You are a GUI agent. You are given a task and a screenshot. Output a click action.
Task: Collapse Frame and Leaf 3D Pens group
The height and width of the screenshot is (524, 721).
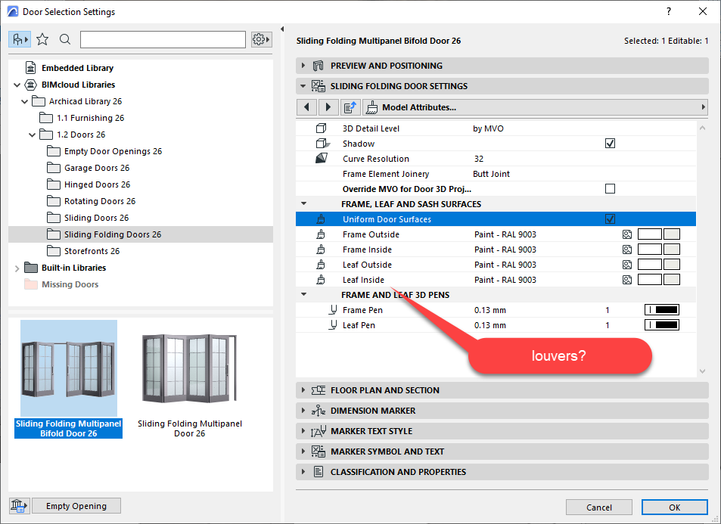click(x=303, y=294)
